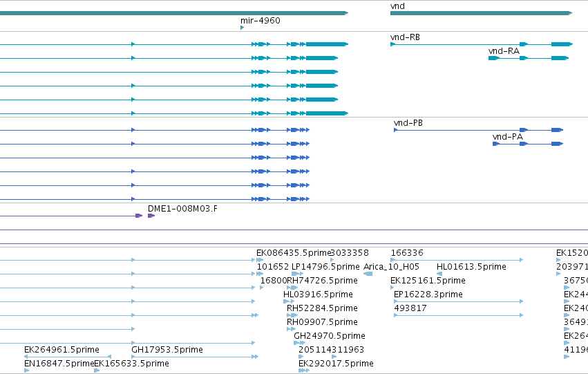
Task: Select EST LP14796.5prime
Action: (x=297, y=274)
